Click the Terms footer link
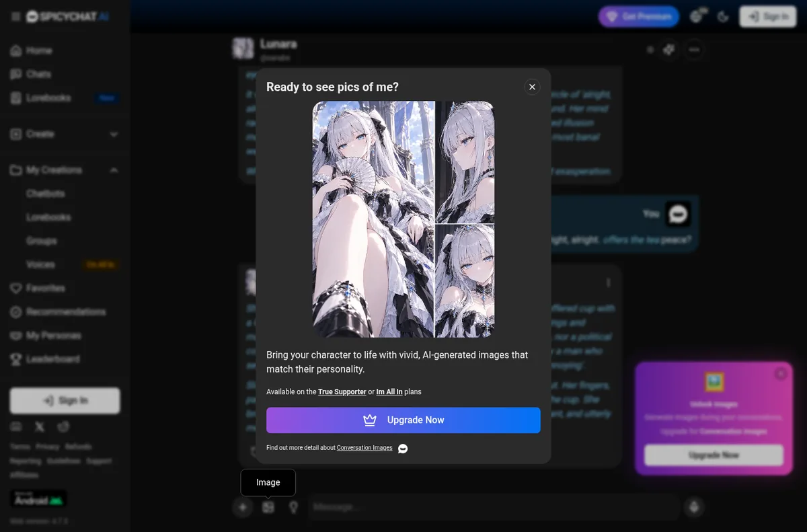The image size is (807, 532). pyautogui.click(x=20, y=447)
